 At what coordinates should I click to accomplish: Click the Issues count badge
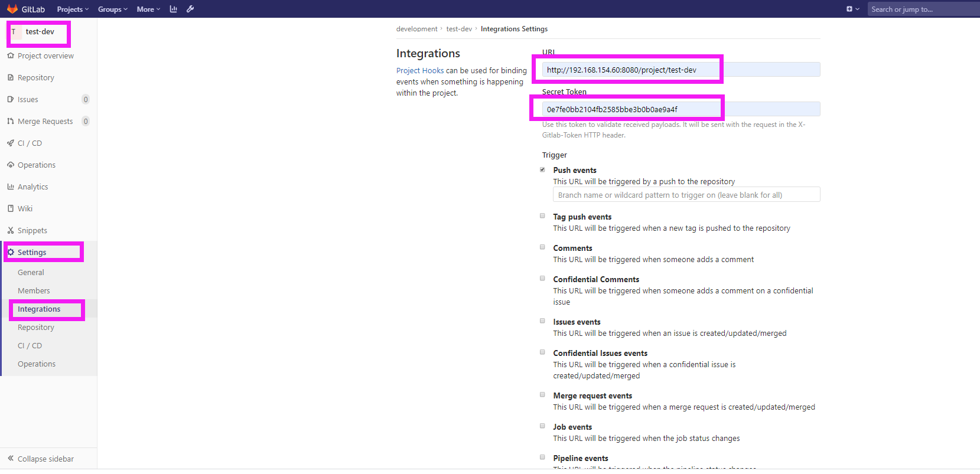[86, 99]
